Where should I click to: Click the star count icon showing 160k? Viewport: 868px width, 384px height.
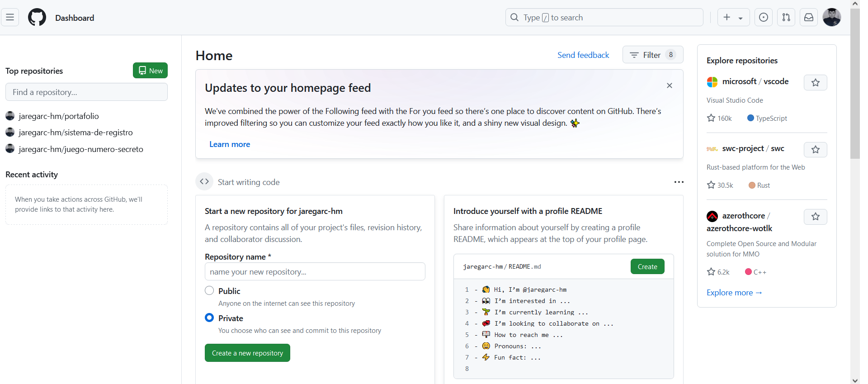(711, 118)
